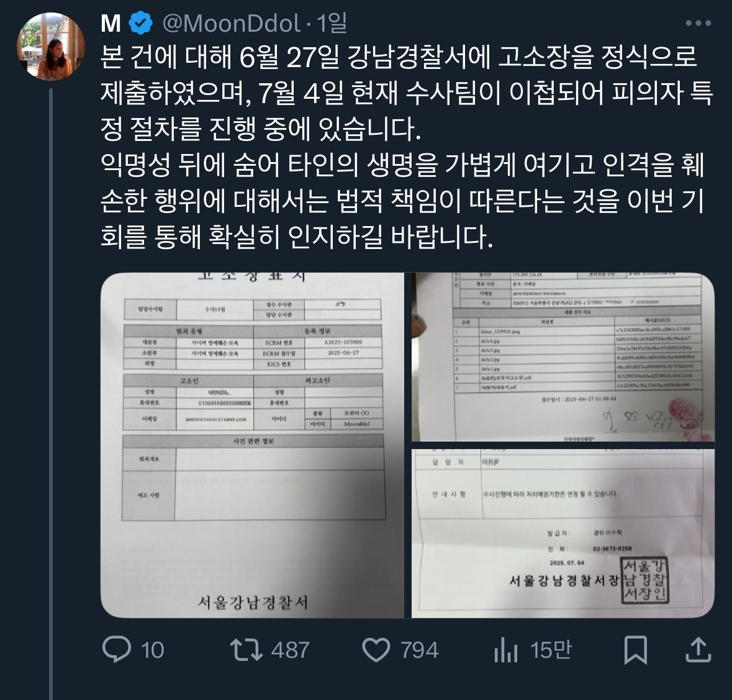Open the profile avatar photo
This screenshot has height=700, width=732.
51,46
